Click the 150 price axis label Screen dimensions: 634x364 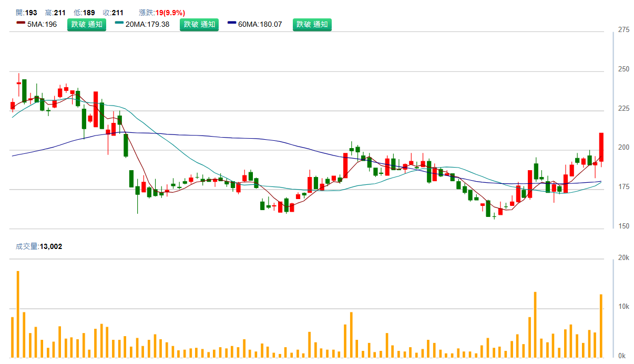pyautogui.click(x=624, y=226)
